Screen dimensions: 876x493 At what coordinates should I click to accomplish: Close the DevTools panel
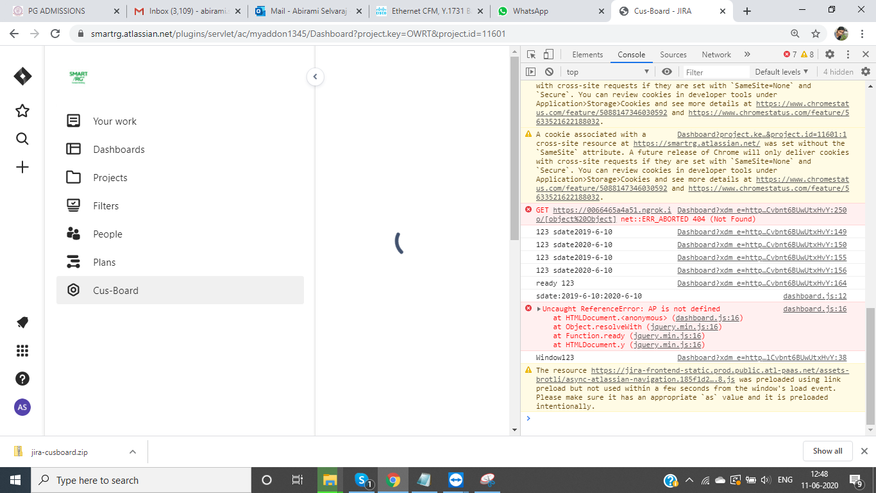[x=865, y=54]
